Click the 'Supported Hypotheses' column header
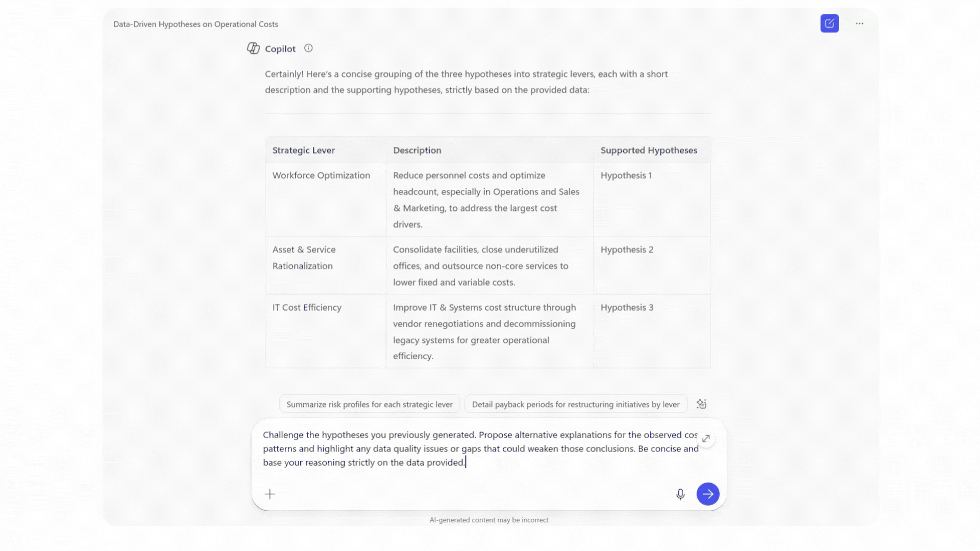The image size is (980, 551). coord(648,150)
